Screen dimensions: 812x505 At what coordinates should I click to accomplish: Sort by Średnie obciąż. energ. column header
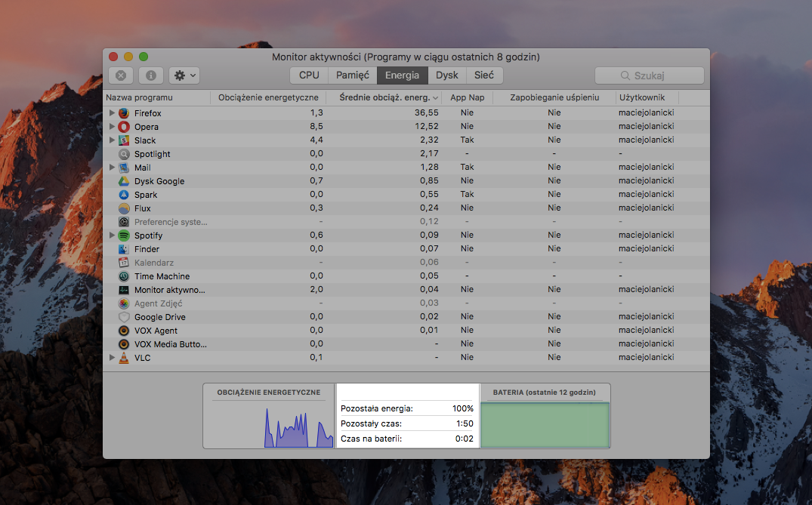pyautogui.click(x=384, y=97)
